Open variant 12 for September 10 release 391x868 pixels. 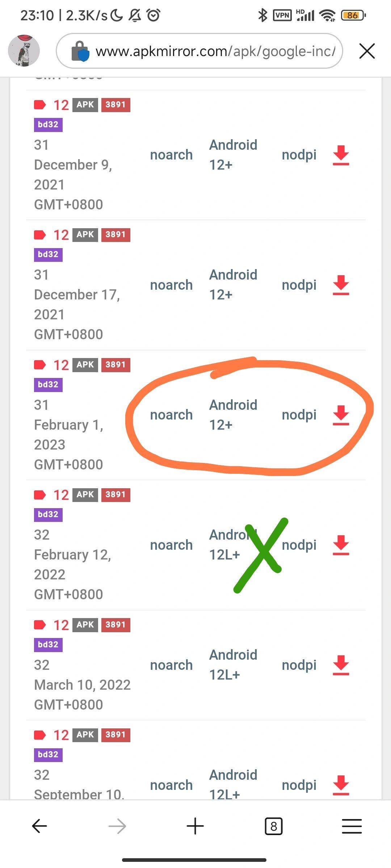[61, 735]
